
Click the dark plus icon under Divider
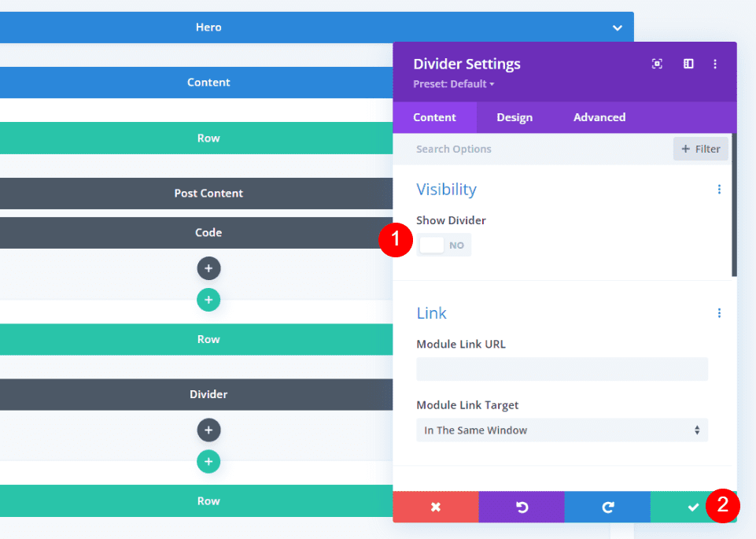[208, 430]
